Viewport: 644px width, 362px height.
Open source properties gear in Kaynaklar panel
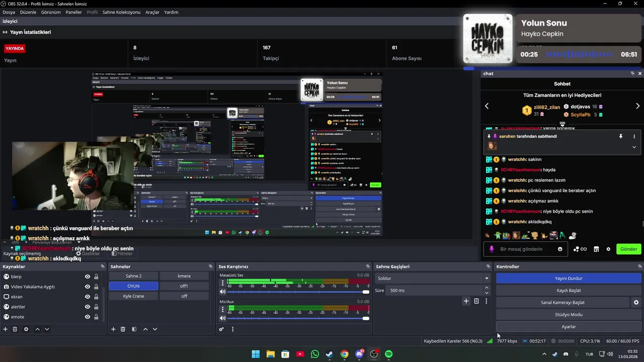26,329
